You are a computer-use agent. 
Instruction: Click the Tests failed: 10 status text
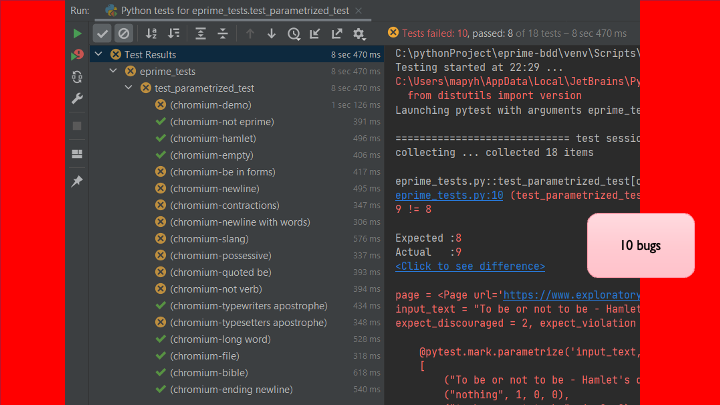coord(435,34)
